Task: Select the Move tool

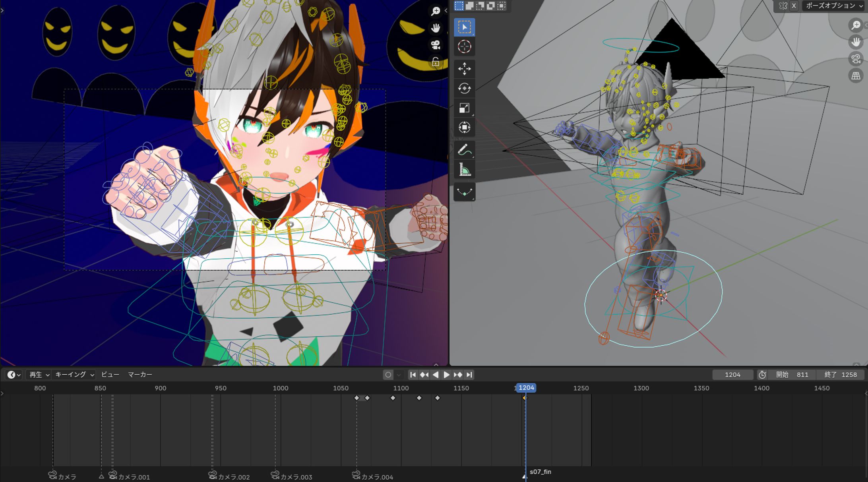Action: click(x=464, y=69)
